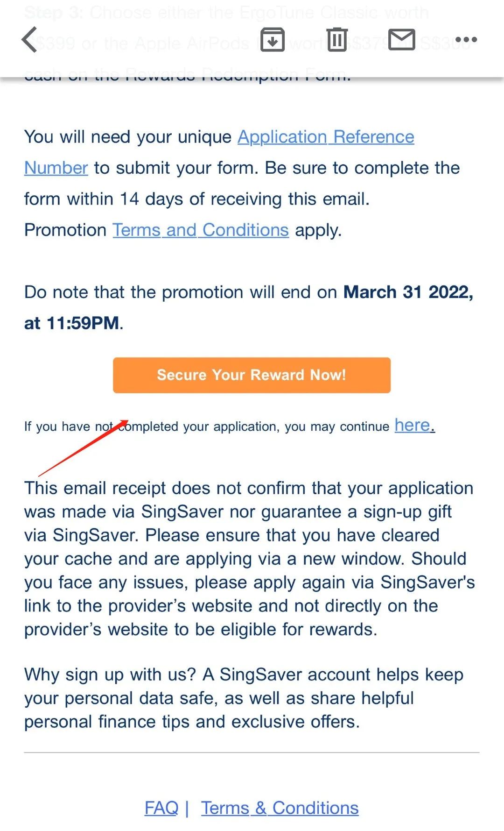Screen dimensions: 504x831
Task: Open the promotion Terms and Conditions link
Action: [x=201, y=230]
